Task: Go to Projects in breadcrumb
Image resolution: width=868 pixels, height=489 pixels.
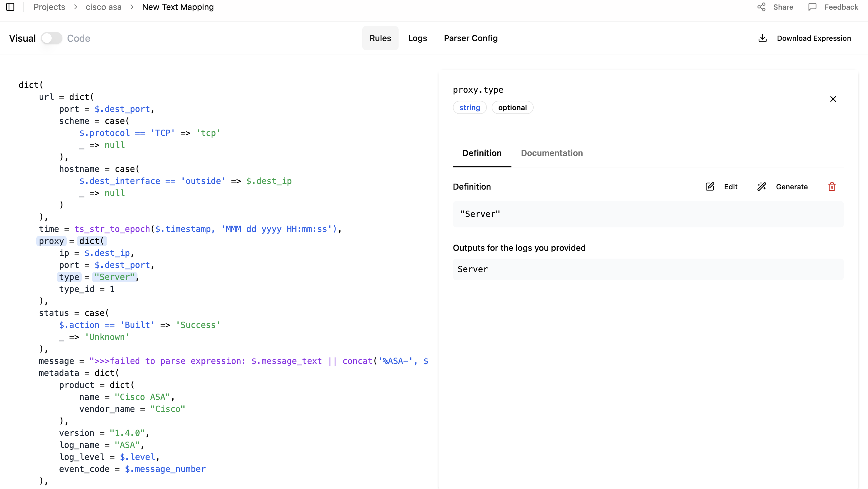Action: (49, 7)
